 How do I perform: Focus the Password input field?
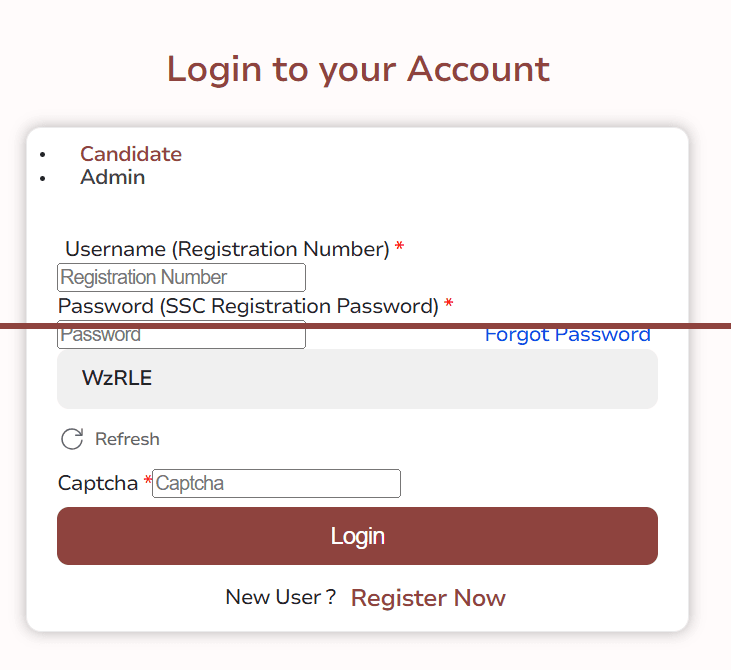click(x=181, y=334)
